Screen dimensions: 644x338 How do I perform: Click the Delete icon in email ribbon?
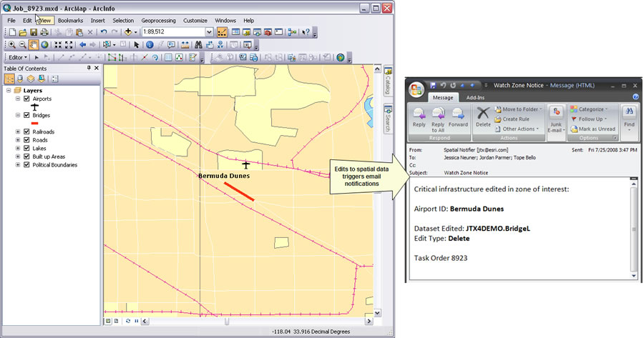pyautogui.click(x=484, y=116)
